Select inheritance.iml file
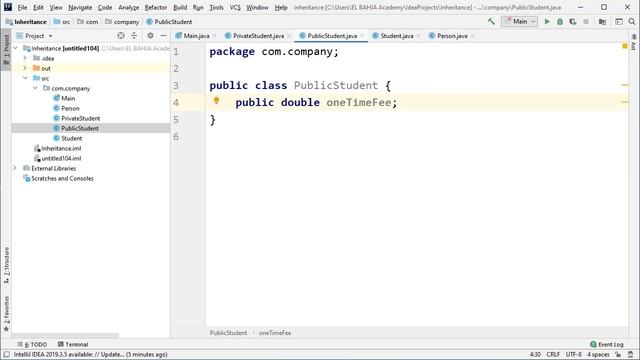 click(61, 148)
